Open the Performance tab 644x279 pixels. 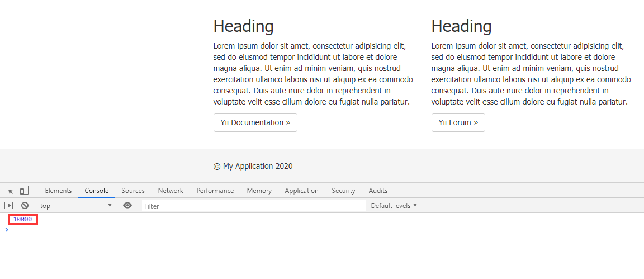tap(215, 191)
